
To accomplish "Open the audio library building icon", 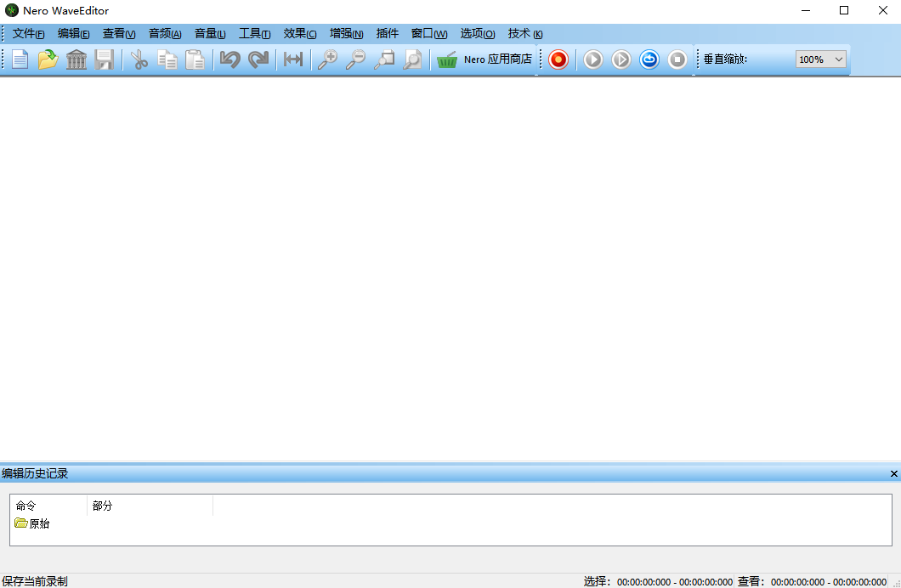I will coord(76,59).
